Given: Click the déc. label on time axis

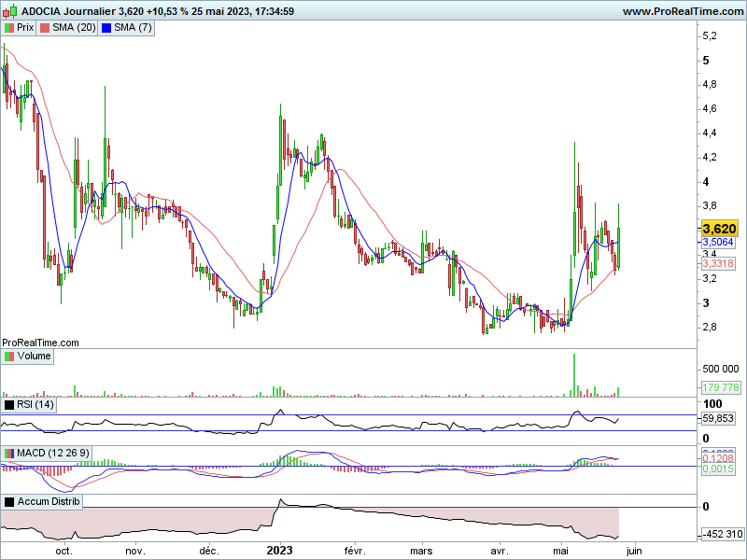Looking at the screenshot, I should (x=209, y=552).
